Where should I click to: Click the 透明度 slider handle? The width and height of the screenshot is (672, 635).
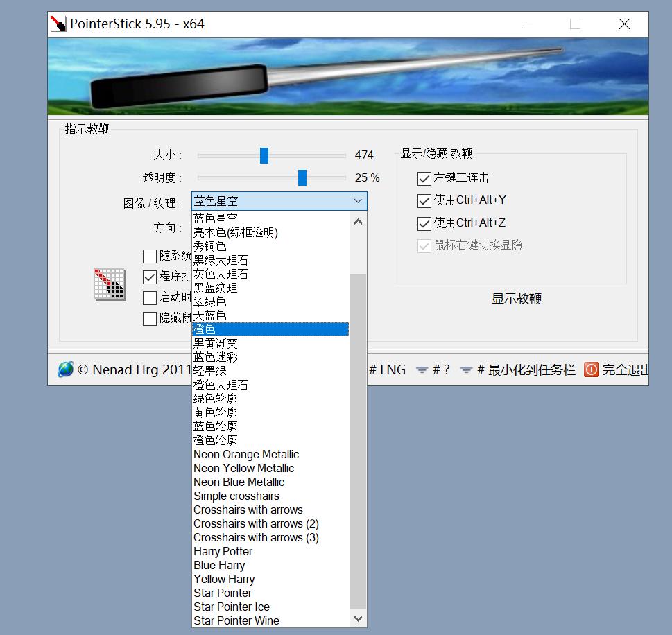[302, 178]
